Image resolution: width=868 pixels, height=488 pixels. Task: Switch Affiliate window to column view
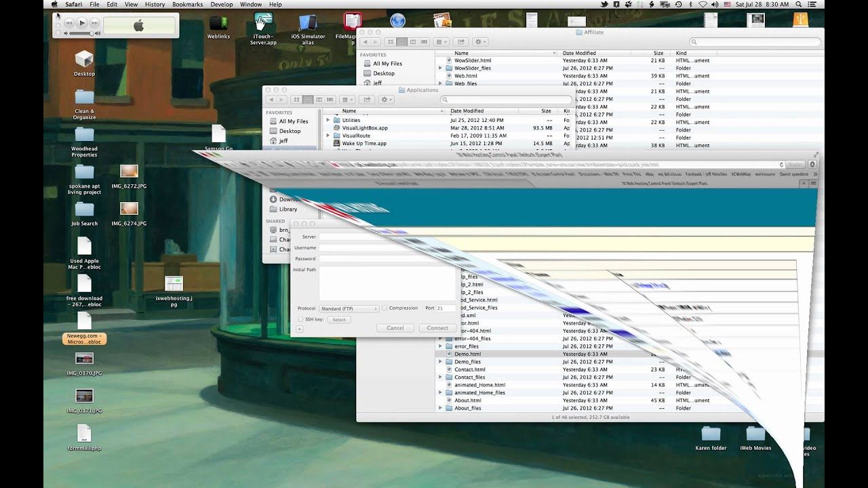[x=413, y=42]
